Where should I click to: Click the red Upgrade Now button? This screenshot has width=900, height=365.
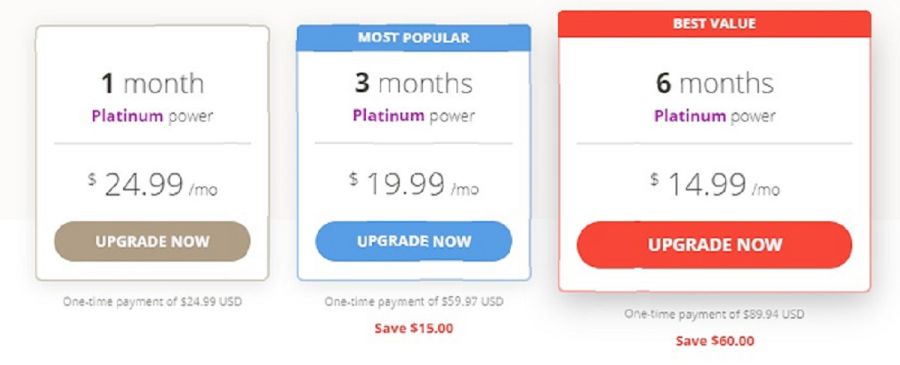[714, 244]
